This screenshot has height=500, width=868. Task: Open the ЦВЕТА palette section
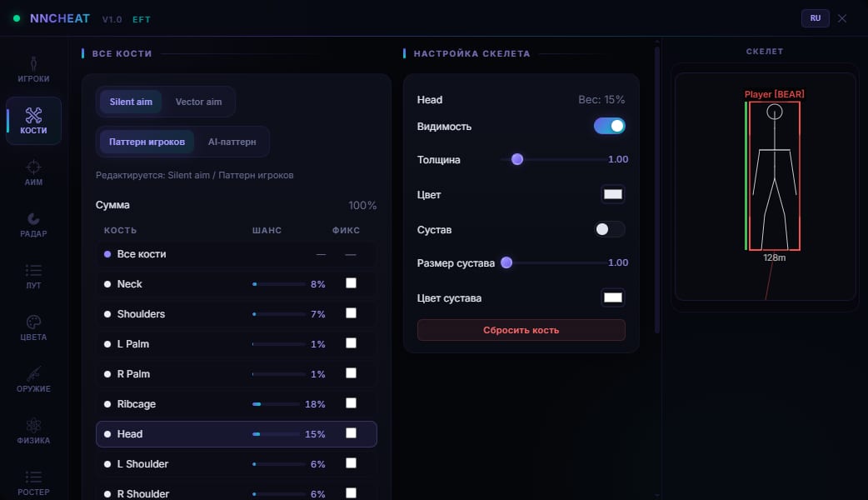click(x=33, y=327)
